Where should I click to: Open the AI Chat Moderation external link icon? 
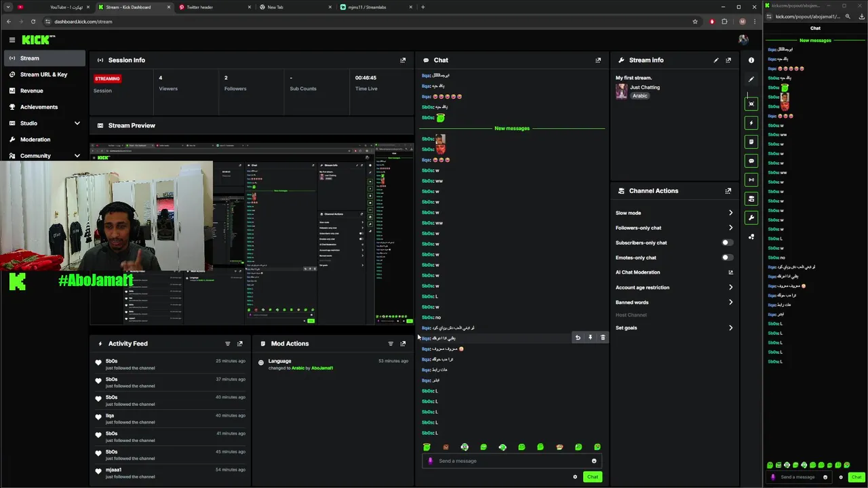tap(730, 272)
